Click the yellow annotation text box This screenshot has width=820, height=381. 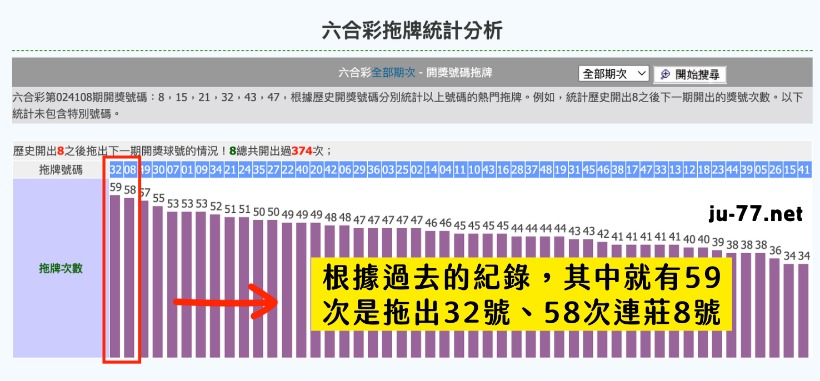tap(521, 294)
